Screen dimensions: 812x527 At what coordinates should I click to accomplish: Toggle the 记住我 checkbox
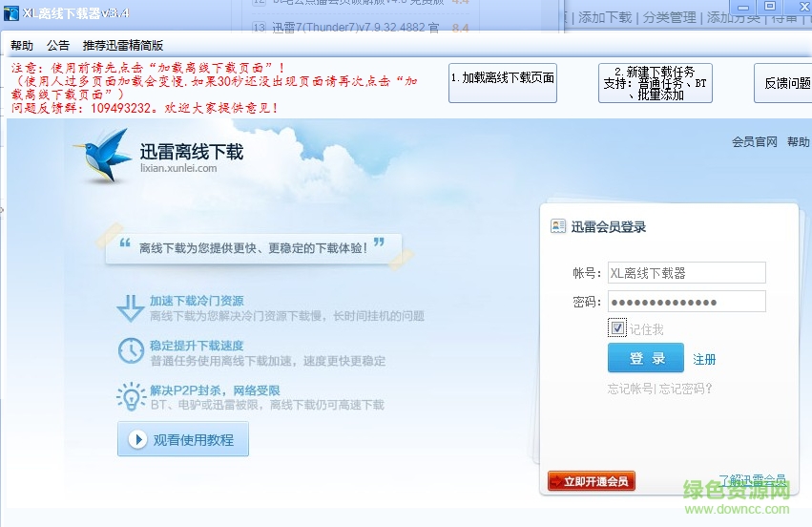pyautogui.click(x=616, y=328)
